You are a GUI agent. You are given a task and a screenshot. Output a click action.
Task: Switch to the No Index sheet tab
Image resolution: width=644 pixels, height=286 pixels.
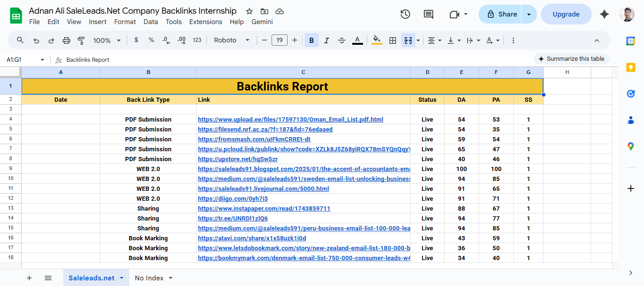(x=149, y=278)
